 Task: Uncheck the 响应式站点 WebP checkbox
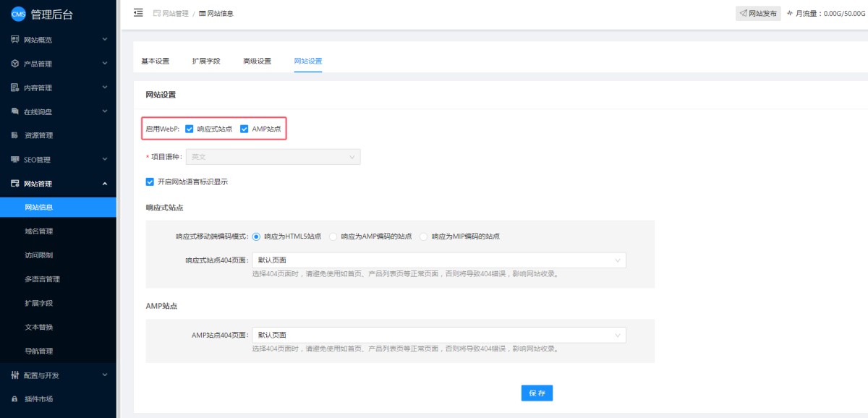[x=190, y=129]
